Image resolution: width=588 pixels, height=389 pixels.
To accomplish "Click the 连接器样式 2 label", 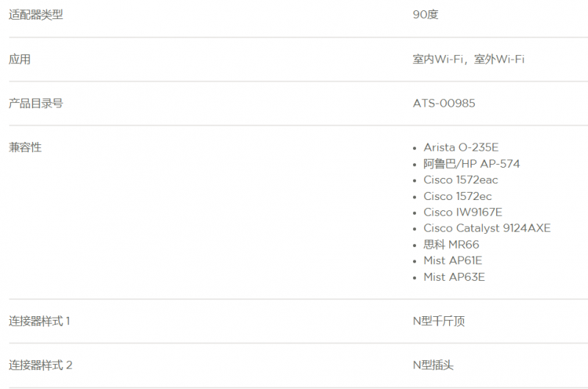I will [x=40, y=365].
